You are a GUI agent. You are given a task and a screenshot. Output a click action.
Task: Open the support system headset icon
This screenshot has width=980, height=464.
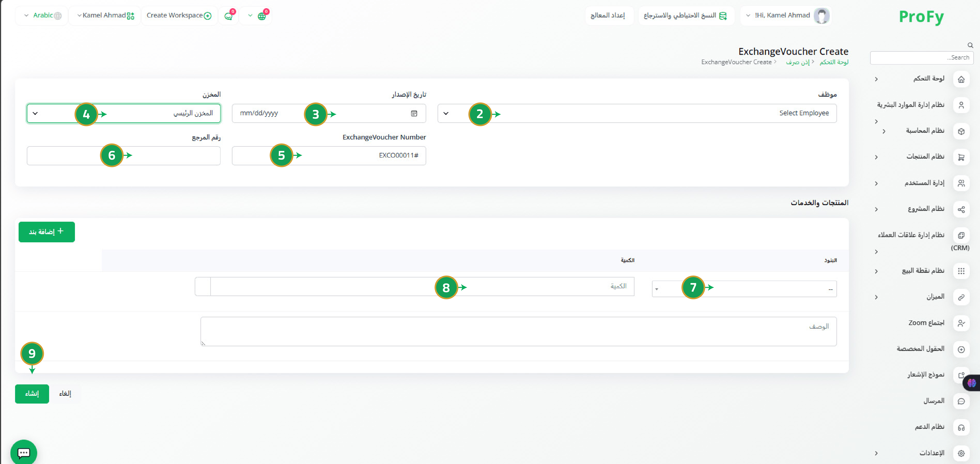tap(961, 427)
